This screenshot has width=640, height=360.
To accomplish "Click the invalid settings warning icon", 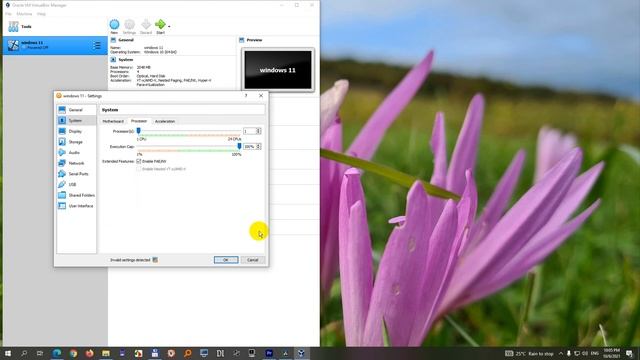I will [x=155, y=260].
